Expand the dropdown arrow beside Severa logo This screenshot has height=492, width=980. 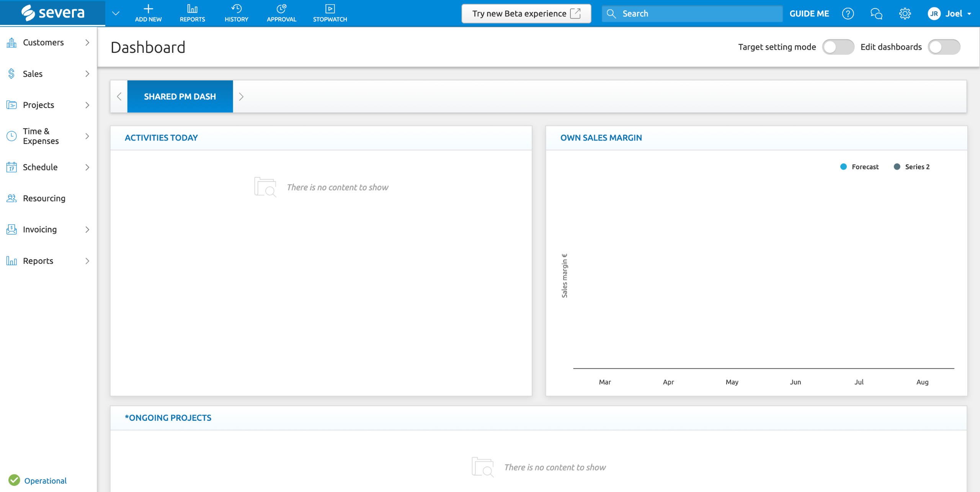[x=116, y=14]
